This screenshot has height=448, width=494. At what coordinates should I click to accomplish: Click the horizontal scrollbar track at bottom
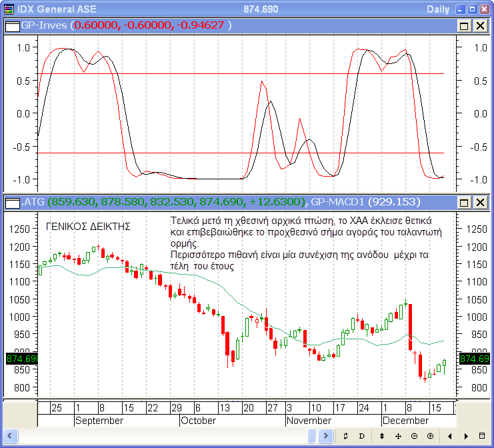click(160, 436)
